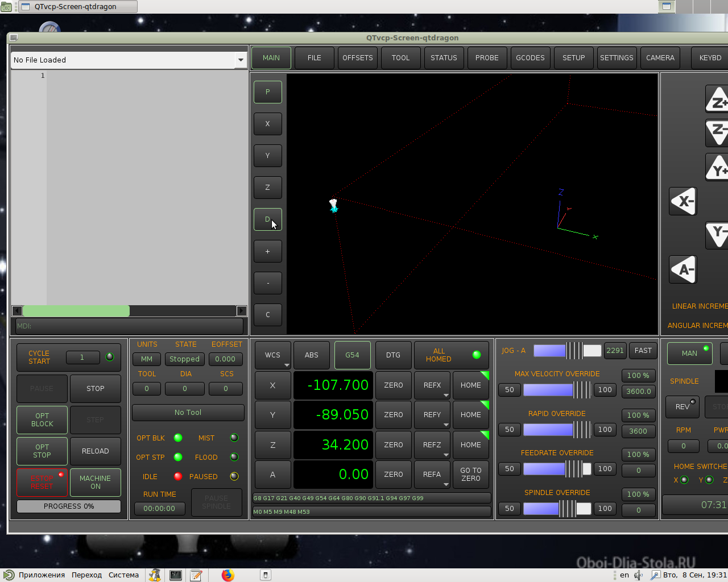The width and height of the screenshot is (728, 582).
Task: Toggle Machine On power button
Action: [x=96, y=483]
